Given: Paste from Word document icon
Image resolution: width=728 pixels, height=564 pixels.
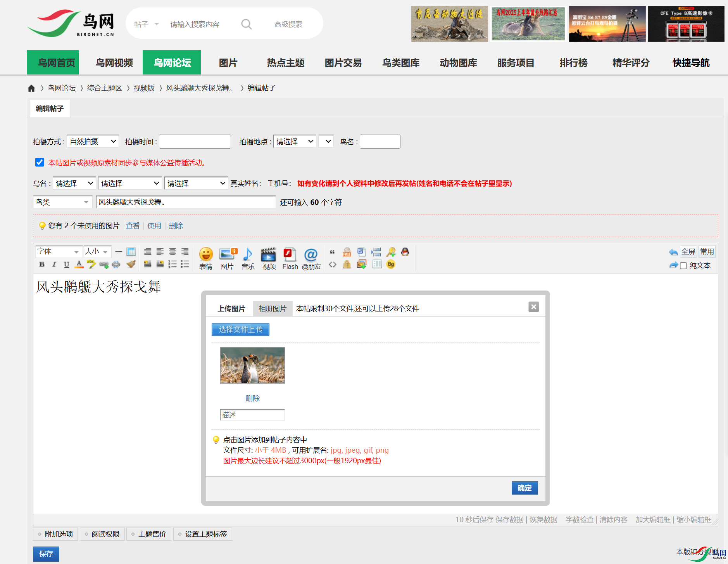Looking at the screenshot, I should [361, 252].
